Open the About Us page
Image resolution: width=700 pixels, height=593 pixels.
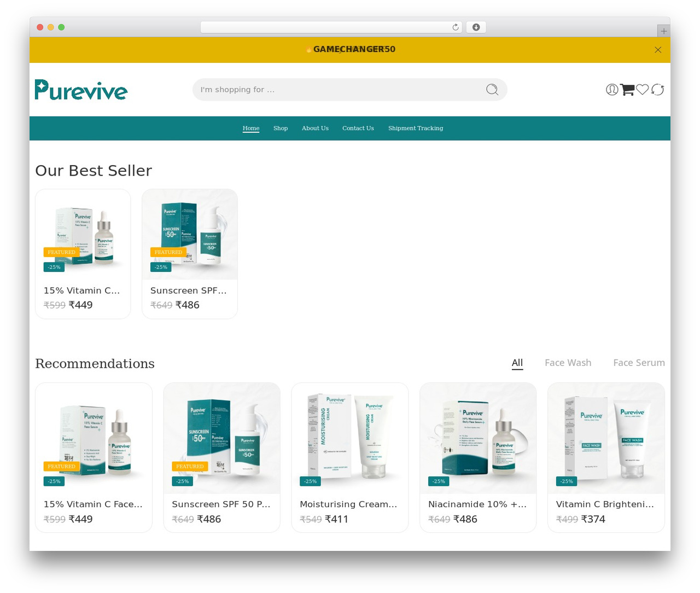315,128
